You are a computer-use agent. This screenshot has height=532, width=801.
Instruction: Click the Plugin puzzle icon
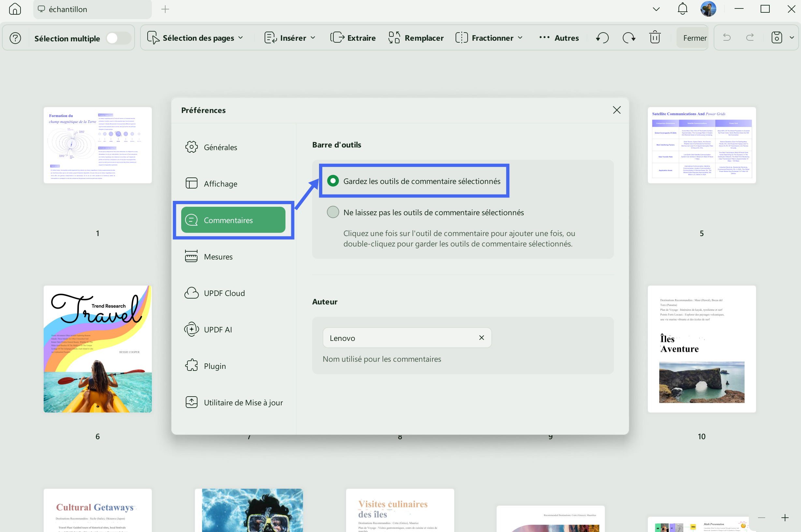[x=191, y=365]
